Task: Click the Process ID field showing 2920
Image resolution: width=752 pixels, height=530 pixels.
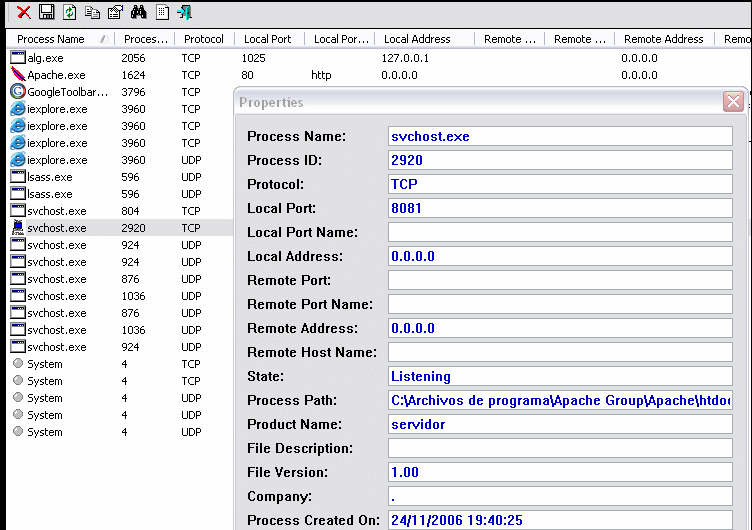Action: pos(560,160)
